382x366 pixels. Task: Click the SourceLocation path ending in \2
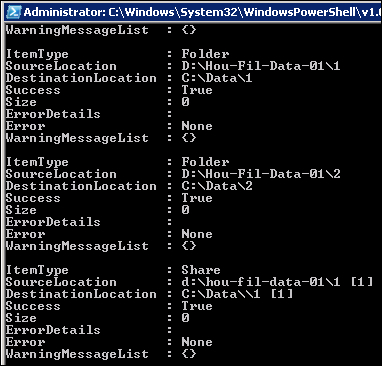coord(261,174)
